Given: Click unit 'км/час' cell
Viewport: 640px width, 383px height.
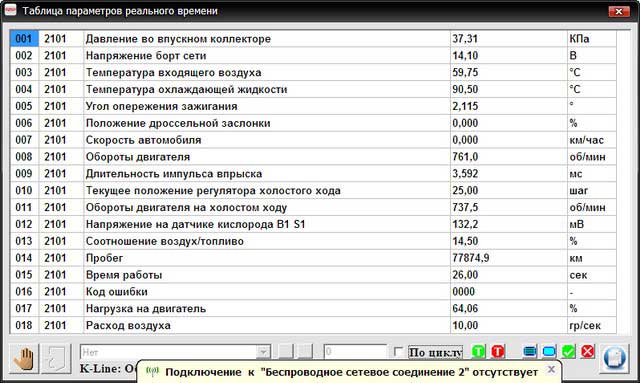Looking at the screenshot, I should pos(592,140).
